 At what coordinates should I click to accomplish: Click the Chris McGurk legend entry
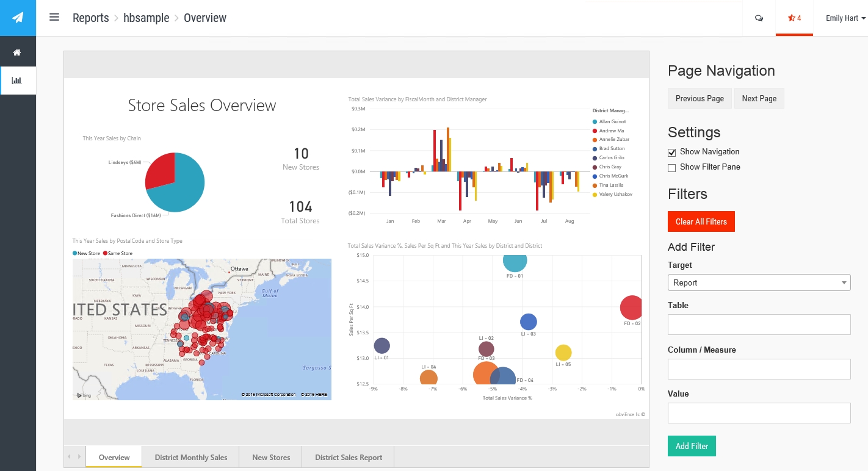coord(609,176)
